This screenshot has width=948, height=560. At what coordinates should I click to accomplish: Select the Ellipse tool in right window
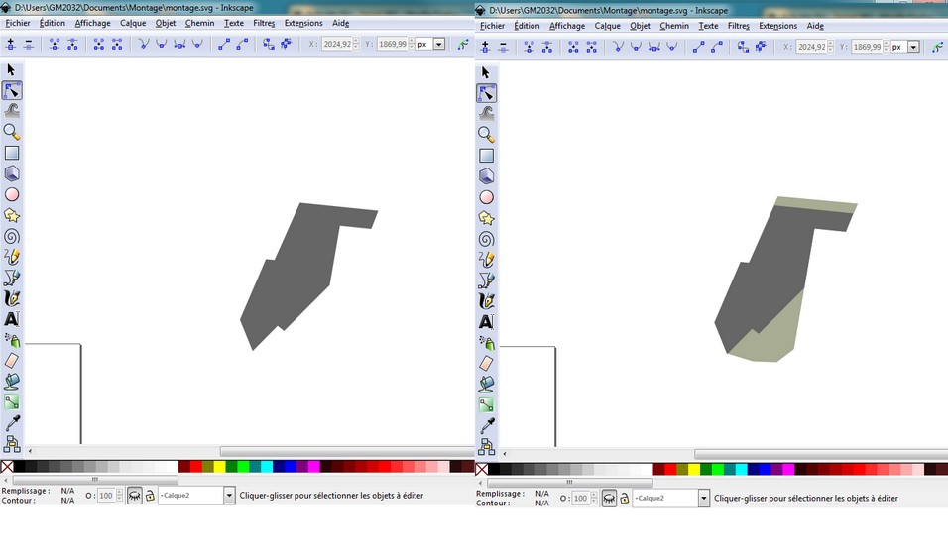pos(486,197)
